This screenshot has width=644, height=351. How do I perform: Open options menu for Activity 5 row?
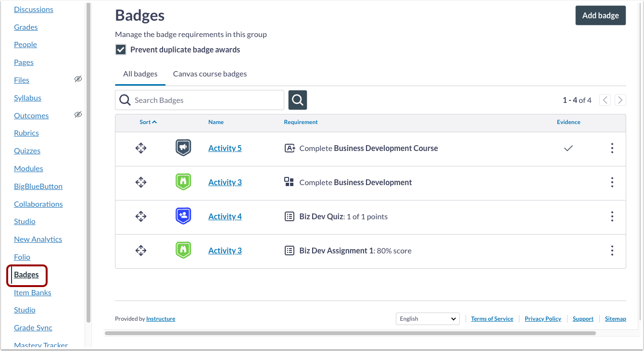click(x=612, y=148)
